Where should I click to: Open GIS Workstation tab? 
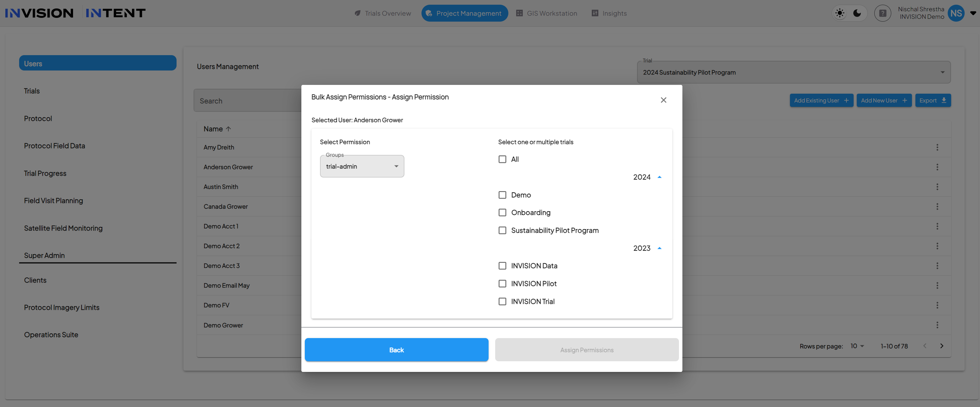pos(546,13)
